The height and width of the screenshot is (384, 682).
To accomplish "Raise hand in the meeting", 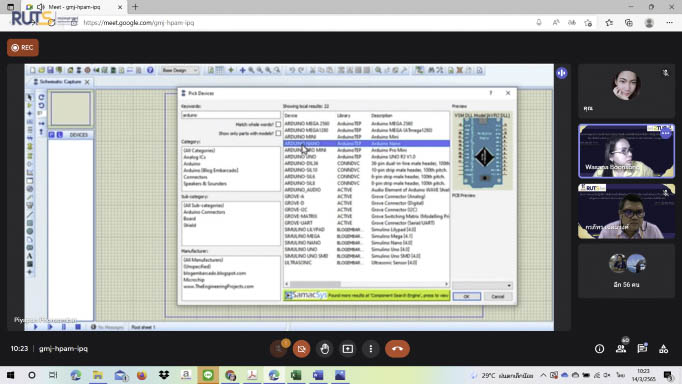I will 324,349.
